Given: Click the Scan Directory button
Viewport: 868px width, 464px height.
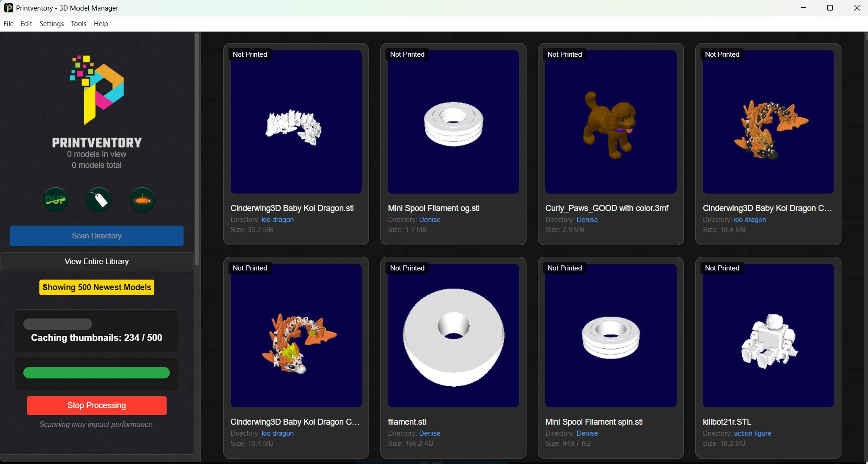Looking at the screenshot, I should click(x=97, y=236).
